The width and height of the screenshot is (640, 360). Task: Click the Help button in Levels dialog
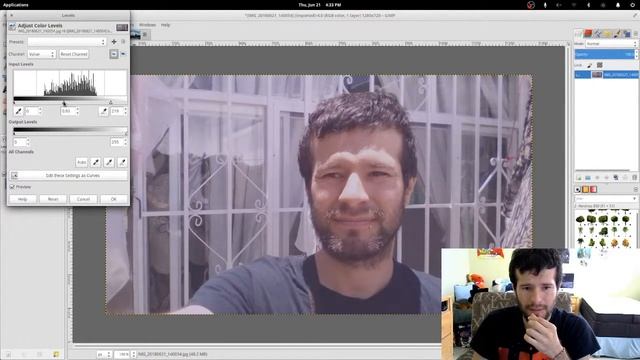pyautogui.click(x=22, y=199)
